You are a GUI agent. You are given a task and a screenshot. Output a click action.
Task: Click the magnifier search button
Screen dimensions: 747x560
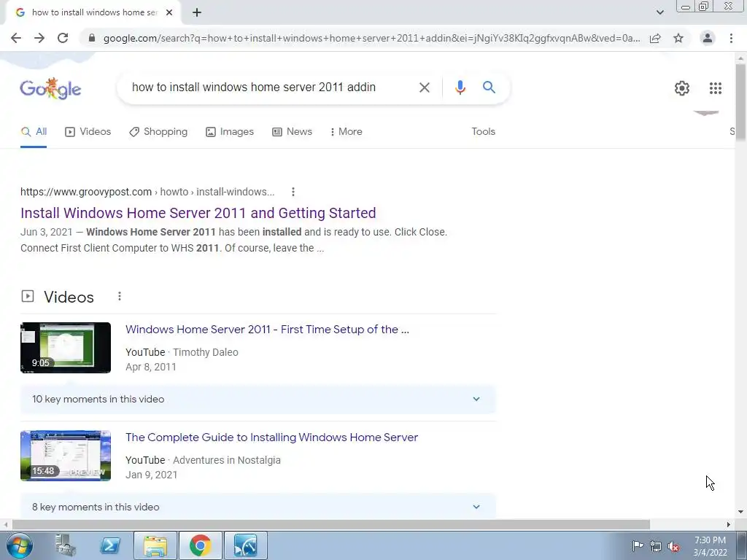(489, 87)
